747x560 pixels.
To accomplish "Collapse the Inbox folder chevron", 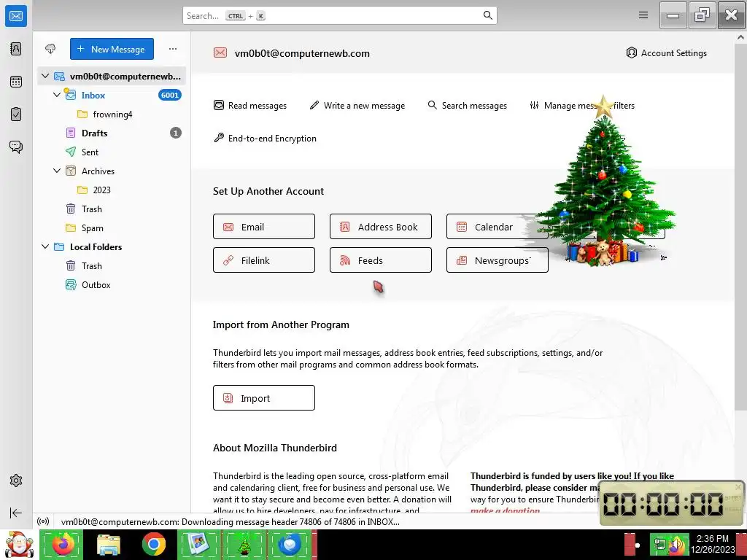I will pos(57,95).
